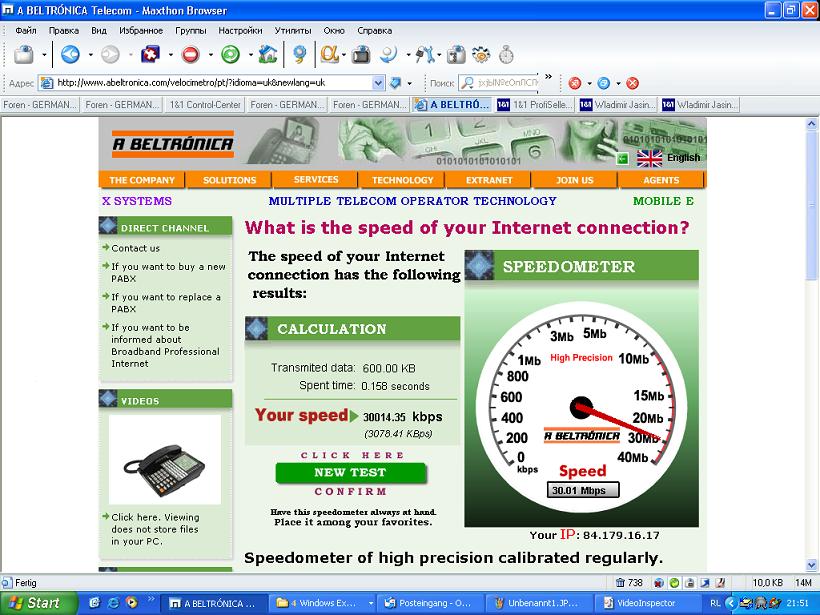Click the toolbar icon left of the gear
This screenshot has height=615, width=820.
[456, 54]
